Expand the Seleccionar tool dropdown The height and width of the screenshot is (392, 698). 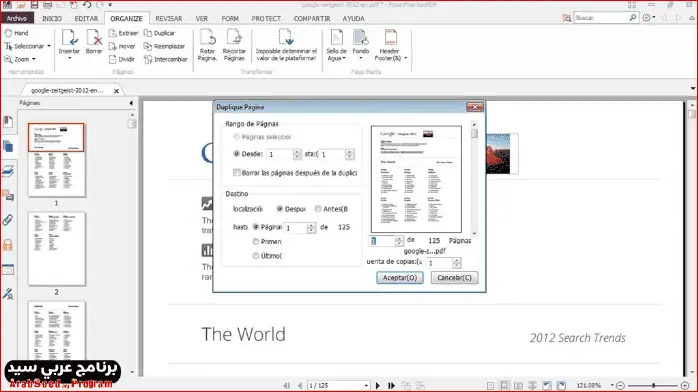pos(49,46)
